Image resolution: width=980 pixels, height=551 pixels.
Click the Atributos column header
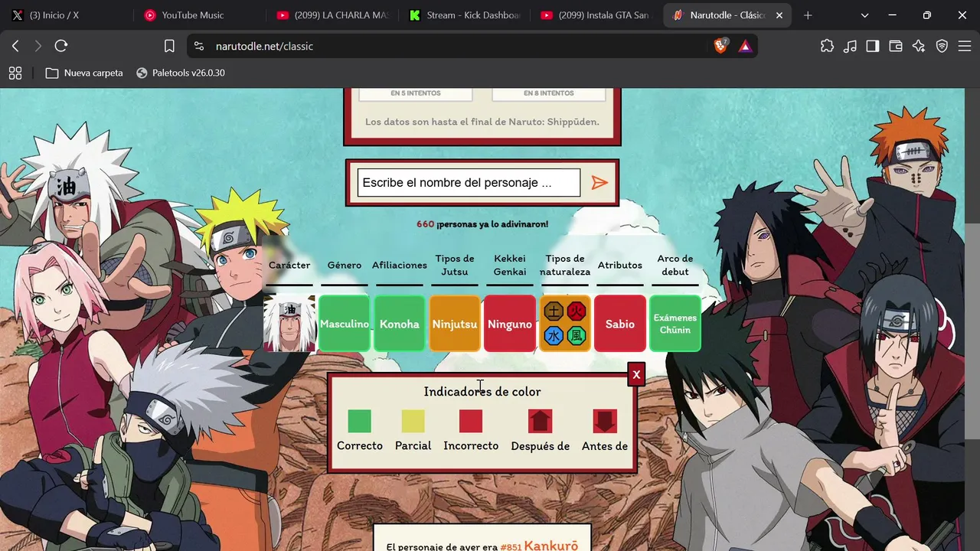point(620,266)
